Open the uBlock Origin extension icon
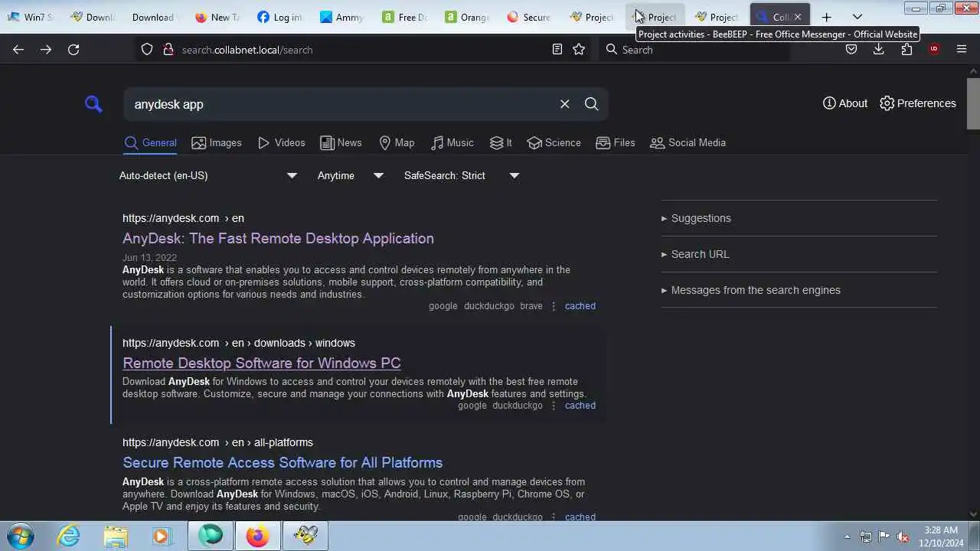 tap(933, 49)
